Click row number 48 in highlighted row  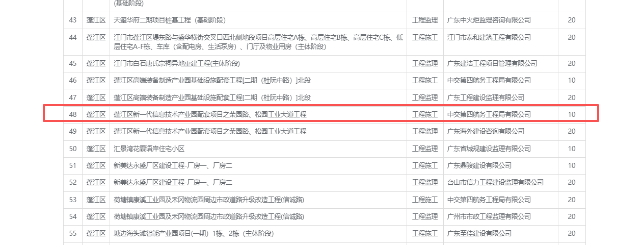72,114
